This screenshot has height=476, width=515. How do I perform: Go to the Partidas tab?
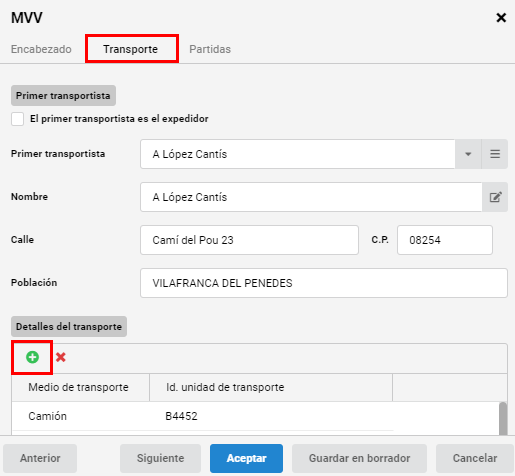210,49
